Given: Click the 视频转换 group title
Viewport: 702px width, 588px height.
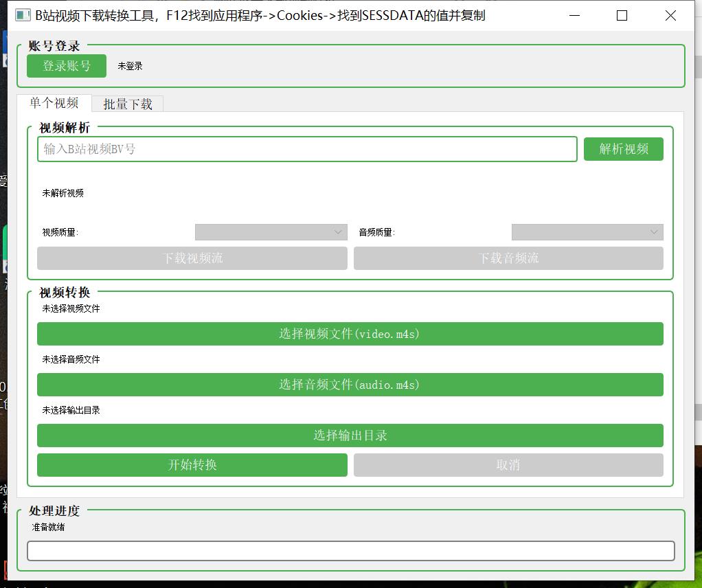Looking at the screenshot, I should (x=65, y=293).
